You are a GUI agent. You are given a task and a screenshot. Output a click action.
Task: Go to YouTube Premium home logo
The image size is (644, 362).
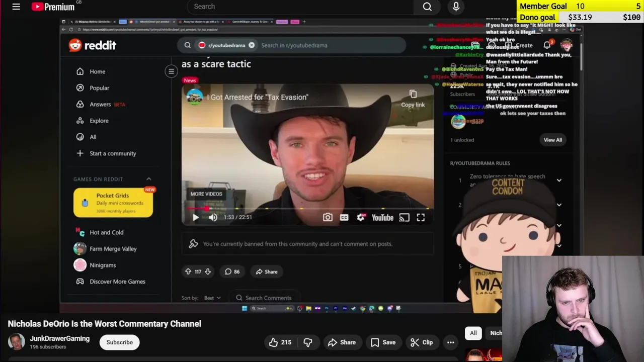[53, 7]
